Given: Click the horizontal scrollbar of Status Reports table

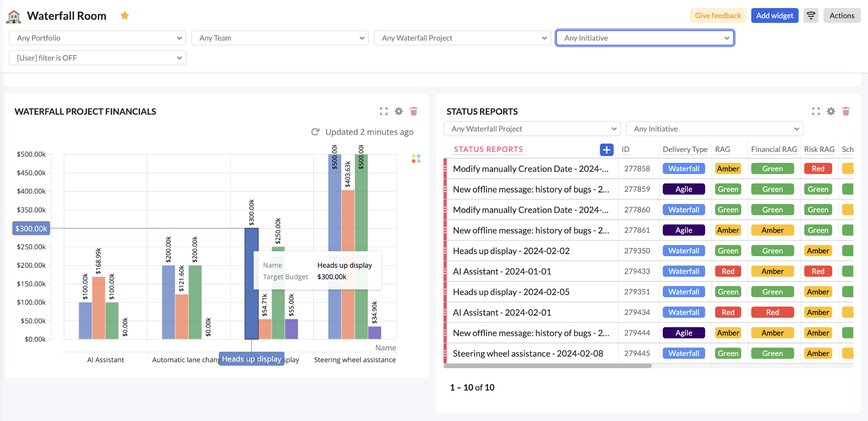Looking at the screenshot, I should 547,366.
